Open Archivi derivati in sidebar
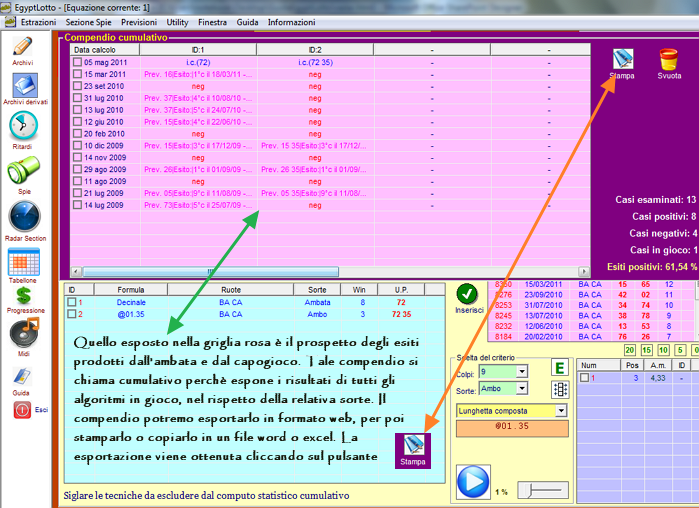 click(25, 85)
